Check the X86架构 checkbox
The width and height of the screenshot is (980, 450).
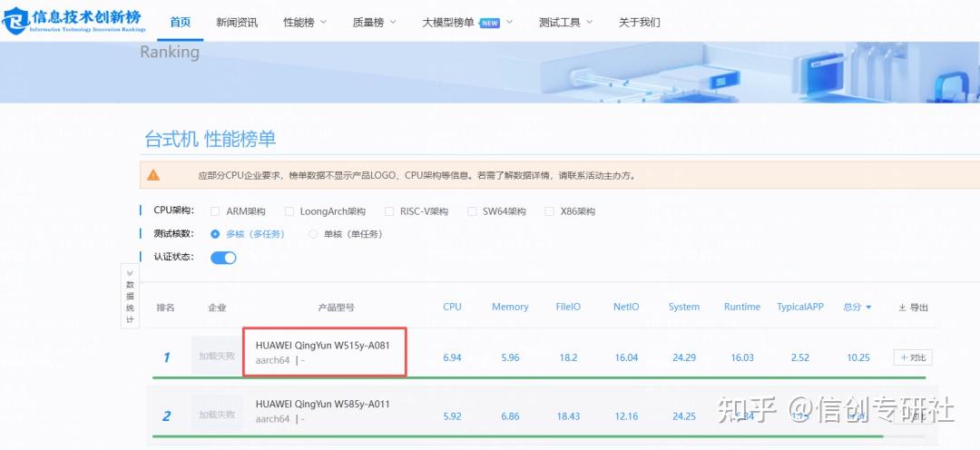(x=549, y=211)
